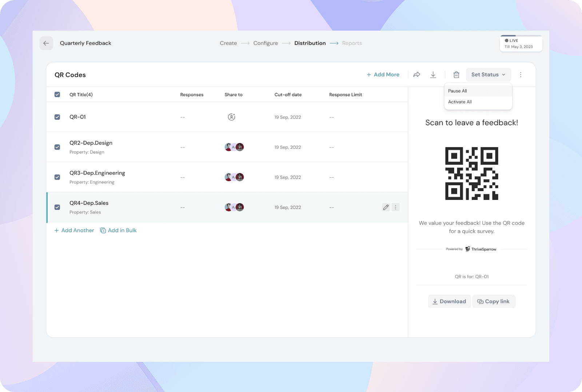
Task: Click the Add in Bulk link
Action: point(119,231)
